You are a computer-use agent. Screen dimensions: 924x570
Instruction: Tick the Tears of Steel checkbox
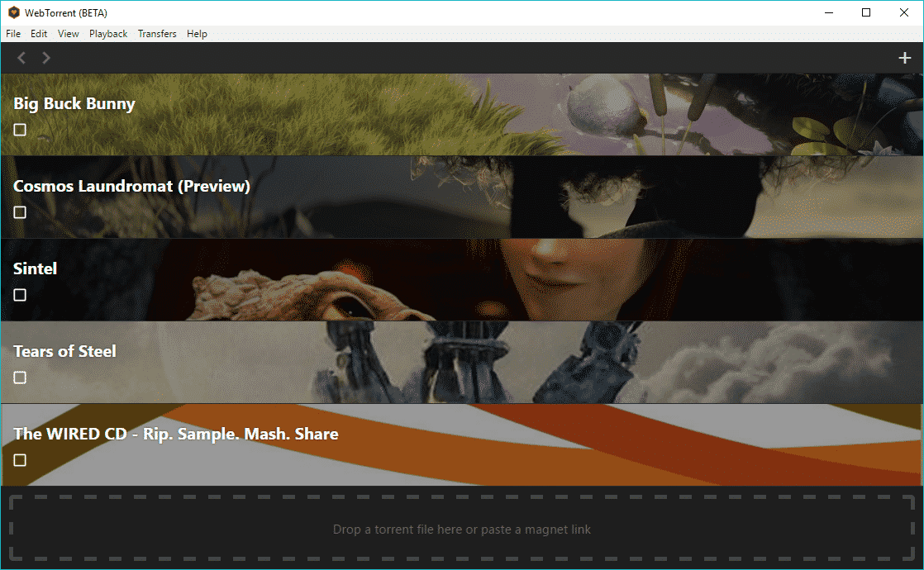point(19,378)
